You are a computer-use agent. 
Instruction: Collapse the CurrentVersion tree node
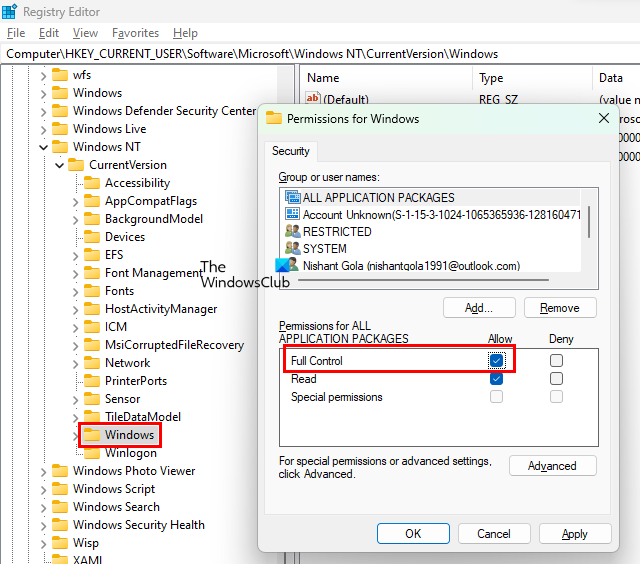click(x=60, y=165)
